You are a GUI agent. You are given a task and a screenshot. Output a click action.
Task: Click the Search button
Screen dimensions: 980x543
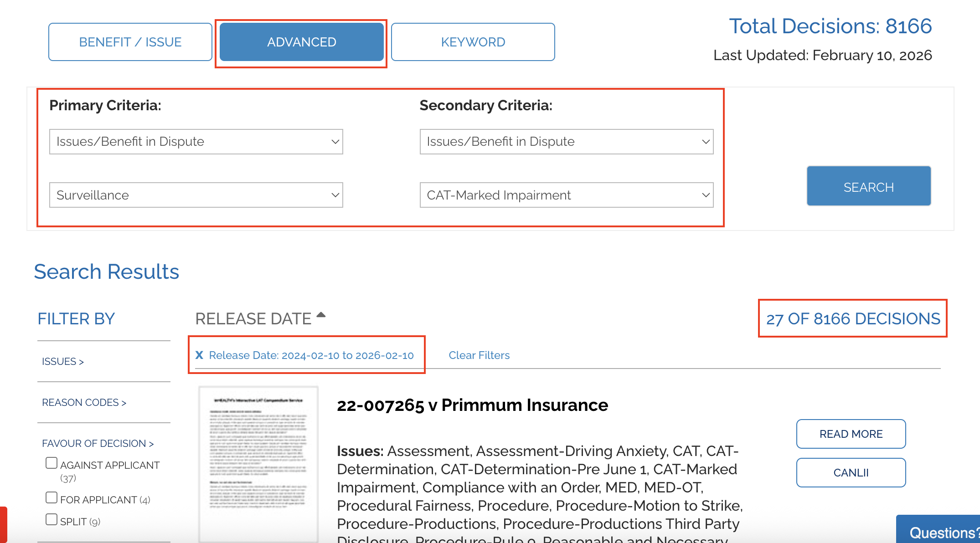click(868, 186)
